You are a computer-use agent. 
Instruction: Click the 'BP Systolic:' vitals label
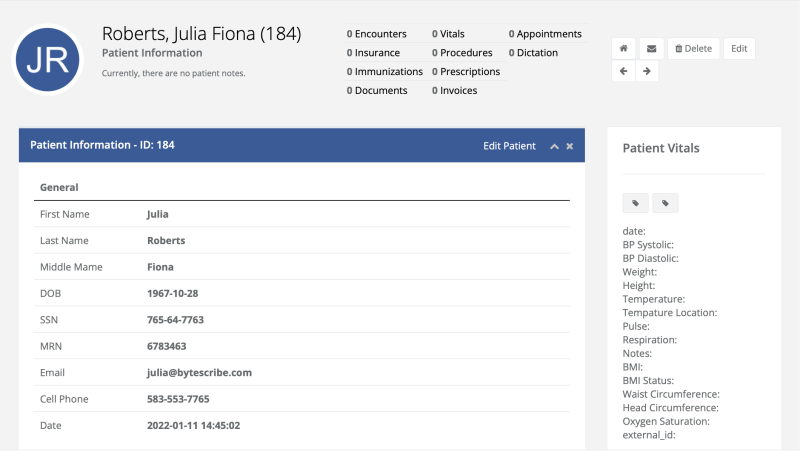[648, 245]
